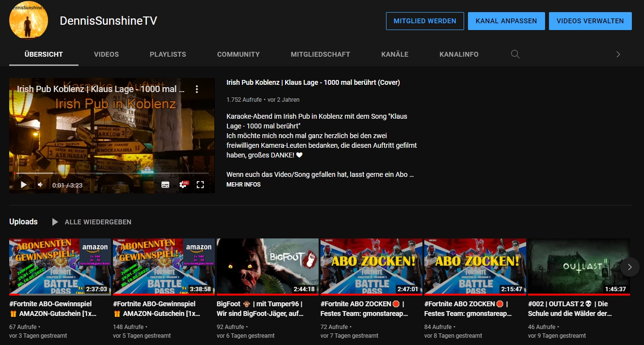644x345 pixels.
Task: Enter fullscreen on the video player
Action: pyautogui.click(x=200, y=185)
